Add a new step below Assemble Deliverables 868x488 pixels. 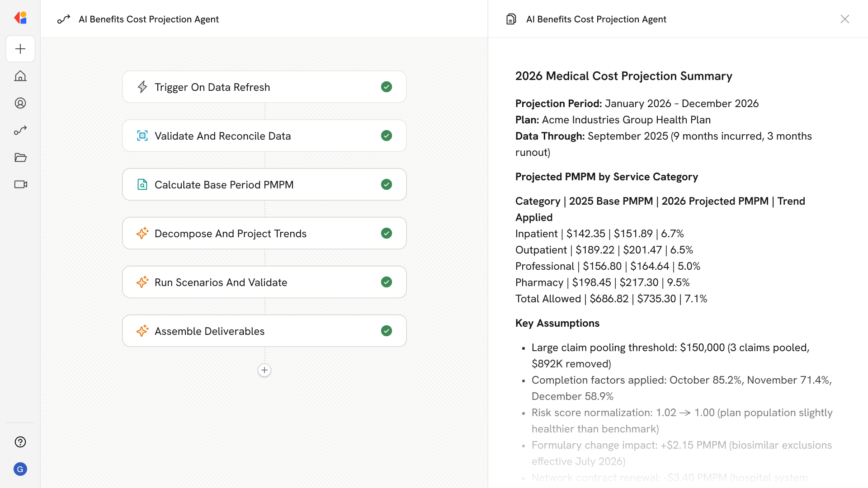tap(264, 370)
